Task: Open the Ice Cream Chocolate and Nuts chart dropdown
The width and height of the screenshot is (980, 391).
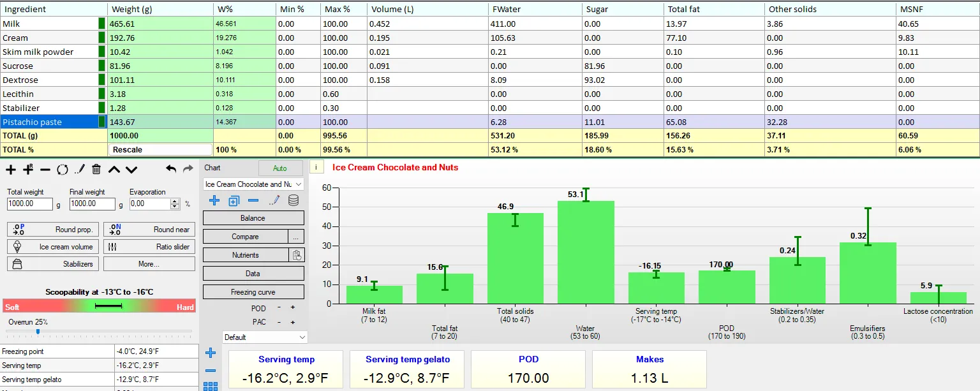Action: tap(253, 184)
